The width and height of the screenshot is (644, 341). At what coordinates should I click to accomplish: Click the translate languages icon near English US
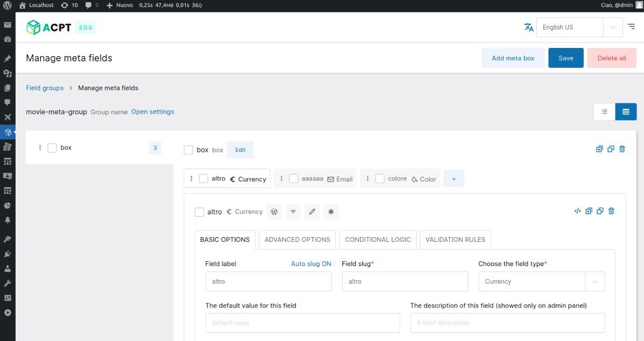click(529, 26)
